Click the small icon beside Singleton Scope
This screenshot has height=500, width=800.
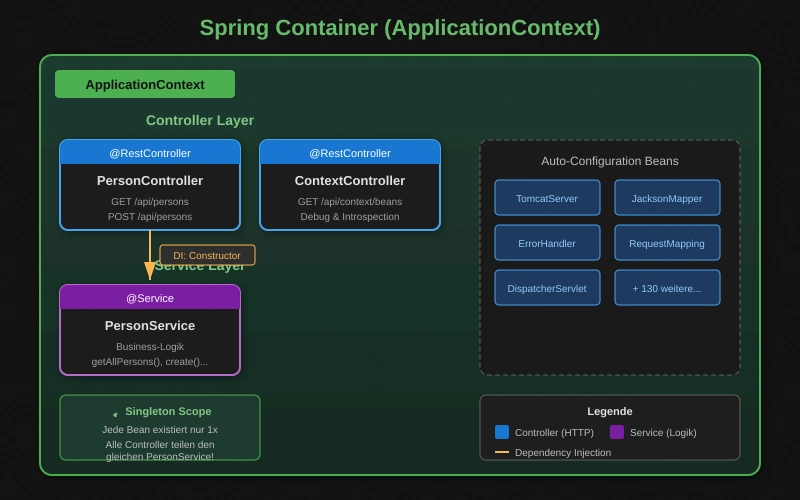tap(115, 413)
